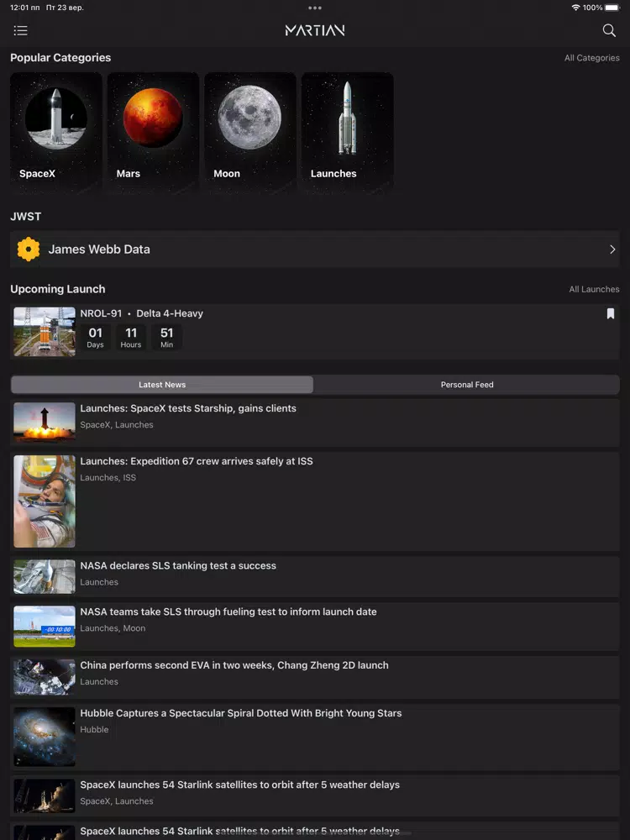View All Launches link
Screen dimensions: 630x840
click(x=594, y=289)
